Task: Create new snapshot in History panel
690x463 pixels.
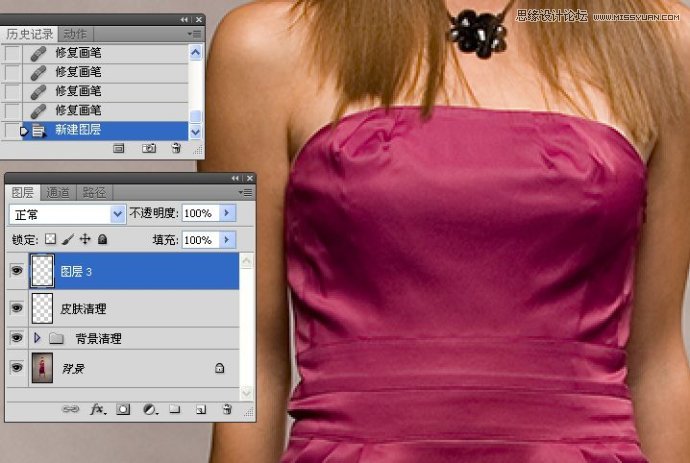Action: [x=148, y=148]
